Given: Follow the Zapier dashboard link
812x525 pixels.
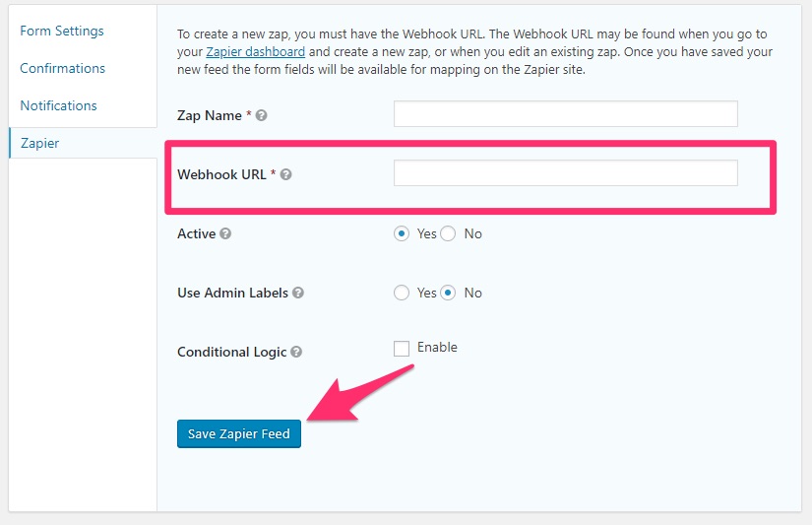Looking at the screenshot, I should (x=255, y=52).
